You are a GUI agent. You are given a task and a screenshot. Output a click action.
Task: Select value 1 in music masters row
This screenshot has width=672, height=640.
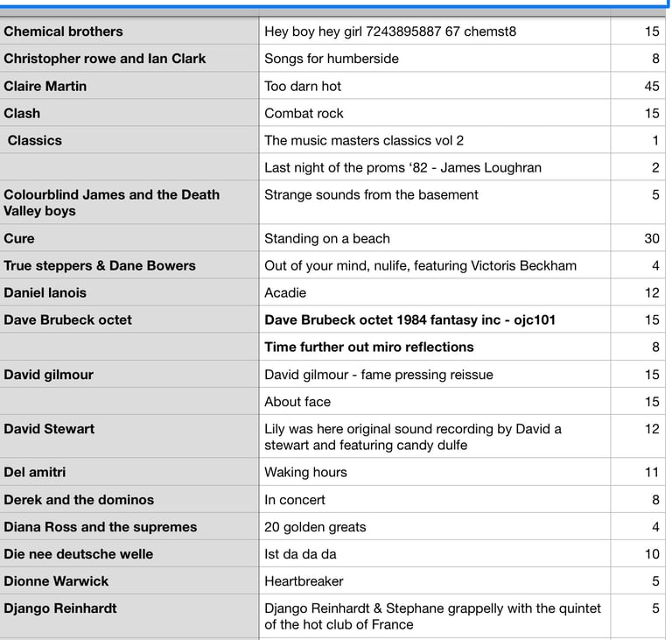pyautogui.click(x=638, y=140)
